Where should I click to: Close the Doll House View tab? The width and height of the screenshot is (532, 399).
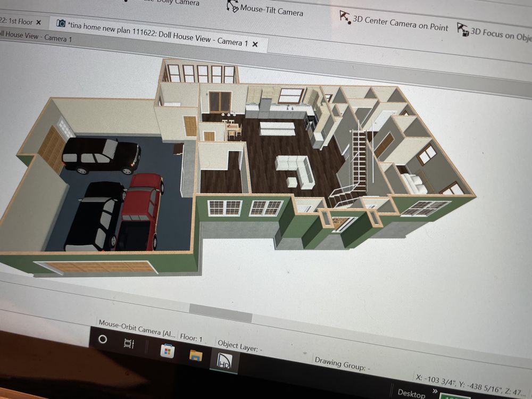point(255,44)
